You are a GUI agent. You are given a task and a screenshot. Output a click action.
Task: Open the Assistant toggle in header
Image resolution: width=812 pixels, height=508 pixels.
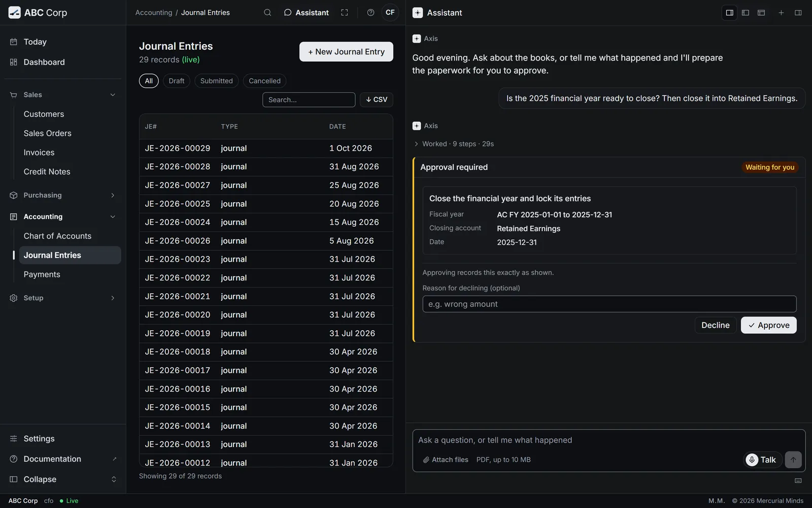[306, 13]
